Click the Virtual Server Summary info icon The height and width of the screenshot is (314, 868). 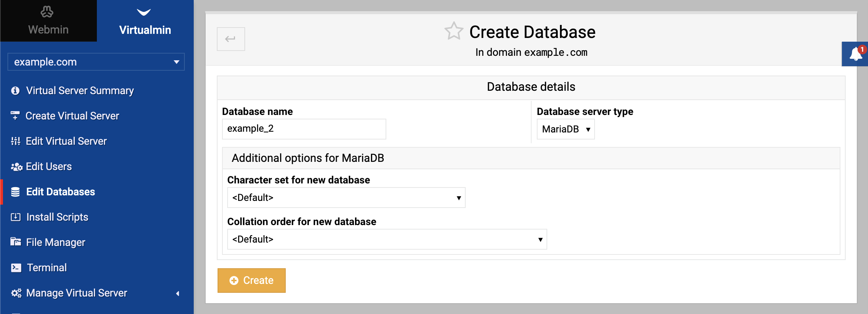15,90
